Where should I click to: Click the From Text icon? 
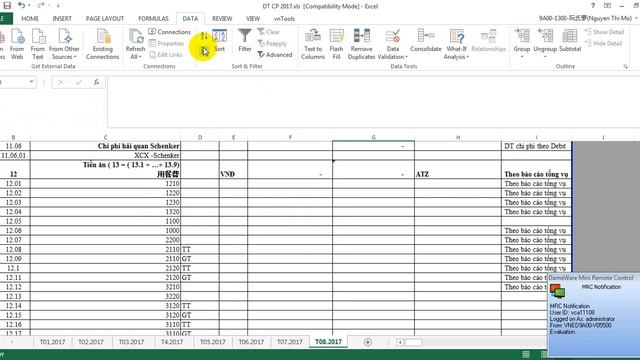click(38, 44)
